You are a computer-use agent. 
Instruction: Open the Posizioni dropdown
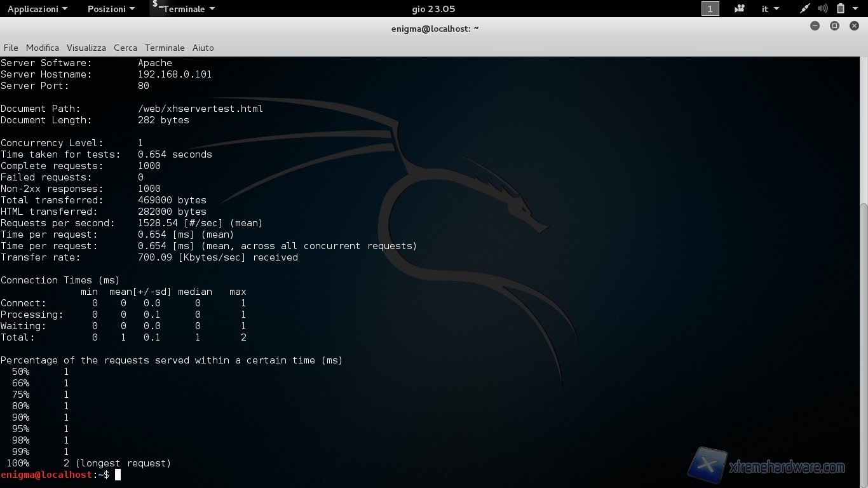(111, 9)
